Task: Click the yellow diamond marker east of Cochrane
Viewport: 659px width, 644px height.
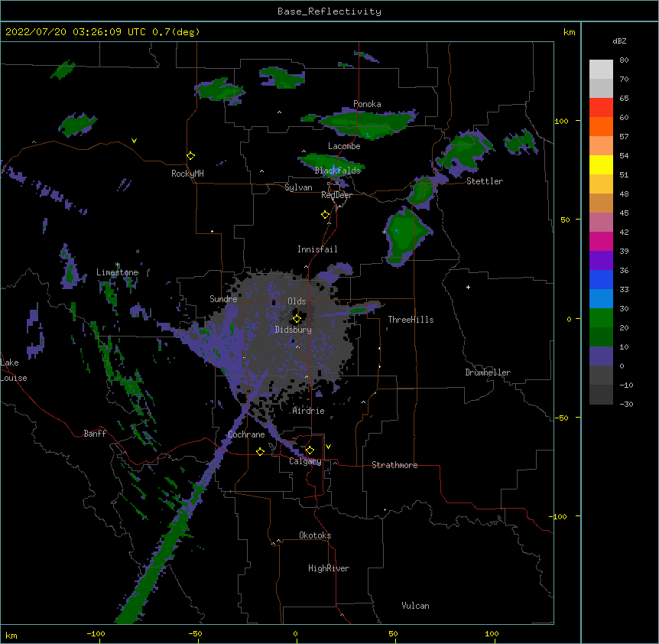Action: 260,451
